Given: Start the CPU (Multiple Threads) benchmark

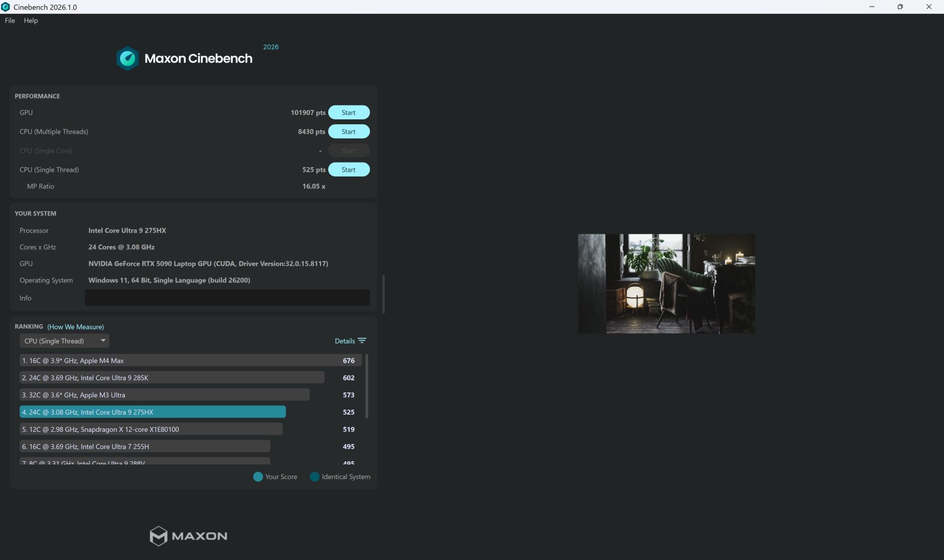Looking at the screenshot, I should pos(349,132).
